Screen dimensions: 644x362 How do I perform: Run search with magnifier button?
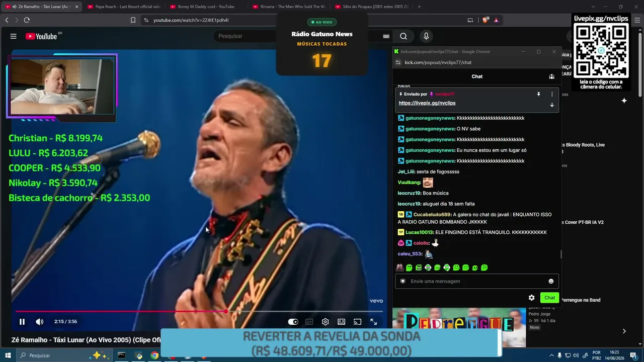404,36
